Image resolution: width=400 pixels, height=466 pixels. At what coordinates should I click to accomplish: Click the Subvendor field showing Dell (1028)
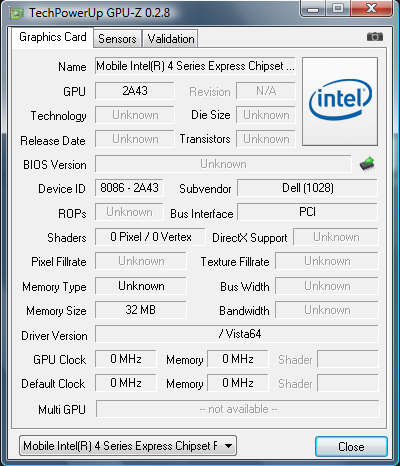click(x=307, y=188)
